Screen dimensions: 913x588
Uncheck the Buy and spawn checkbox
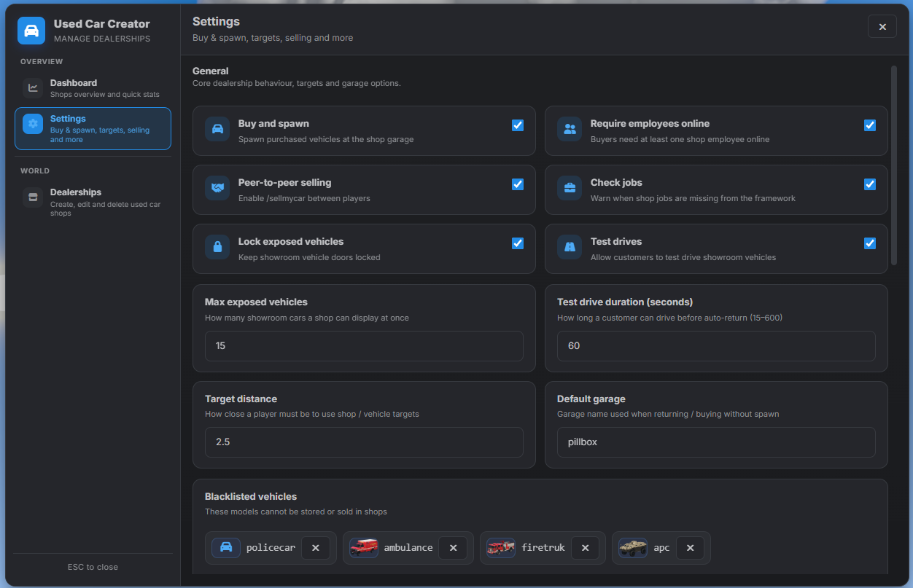(518, 125)
